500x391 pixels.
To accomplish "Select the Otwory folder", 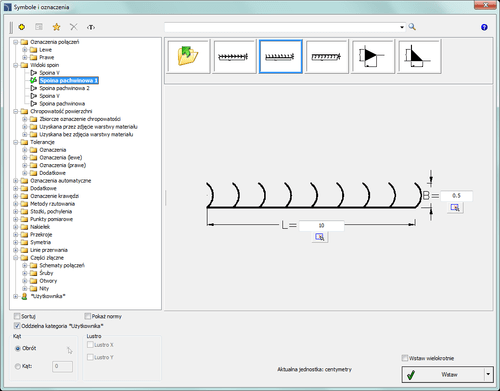I will click(x=48, y=281).
